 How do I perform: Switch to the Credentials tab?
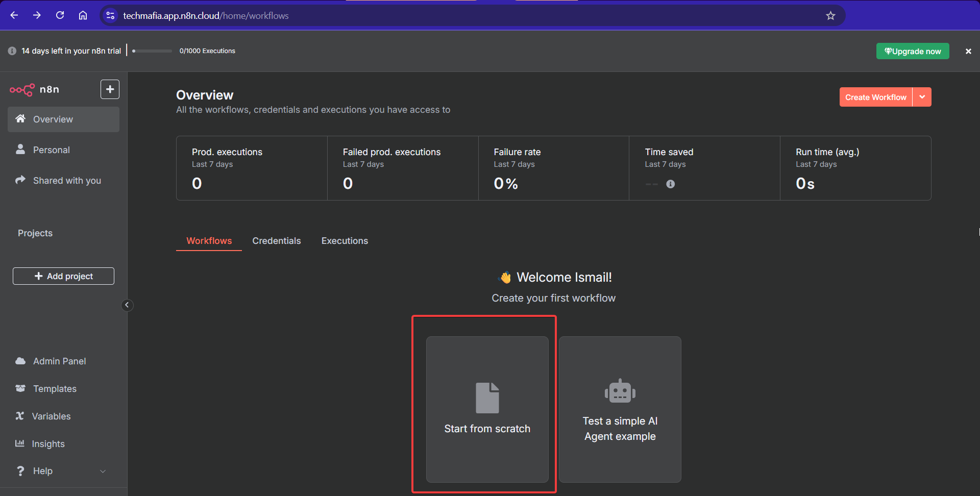pos(276,240)
